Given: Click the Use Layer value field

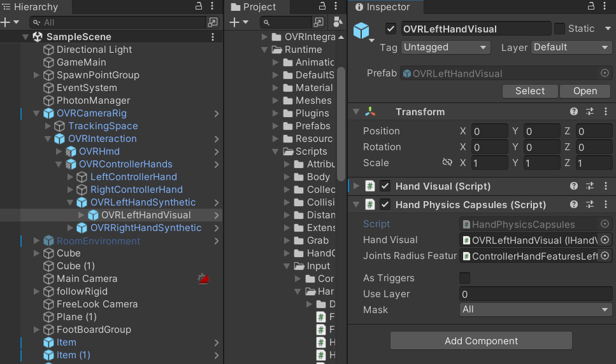Looking at the screenshot, I should (x=536, y=294).
